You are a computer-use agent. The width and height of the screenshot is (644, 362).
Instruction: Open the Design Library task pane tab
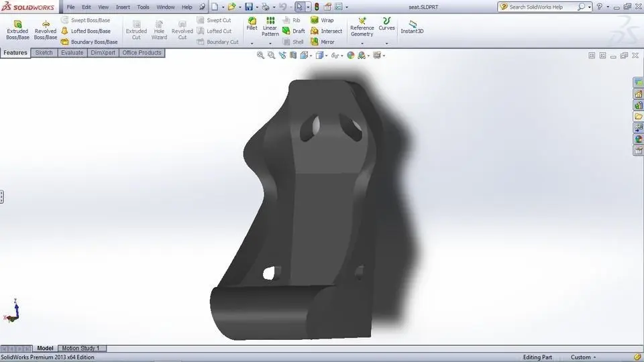click(638, 105)
